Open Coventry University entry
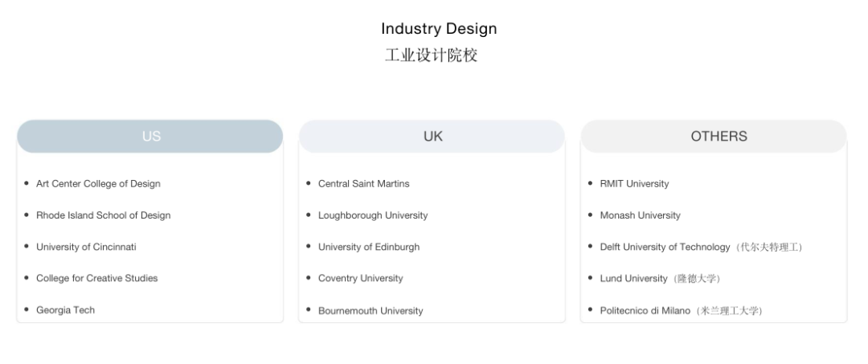The height and width of the screenshot is (364, 868). tap(360, 278)
